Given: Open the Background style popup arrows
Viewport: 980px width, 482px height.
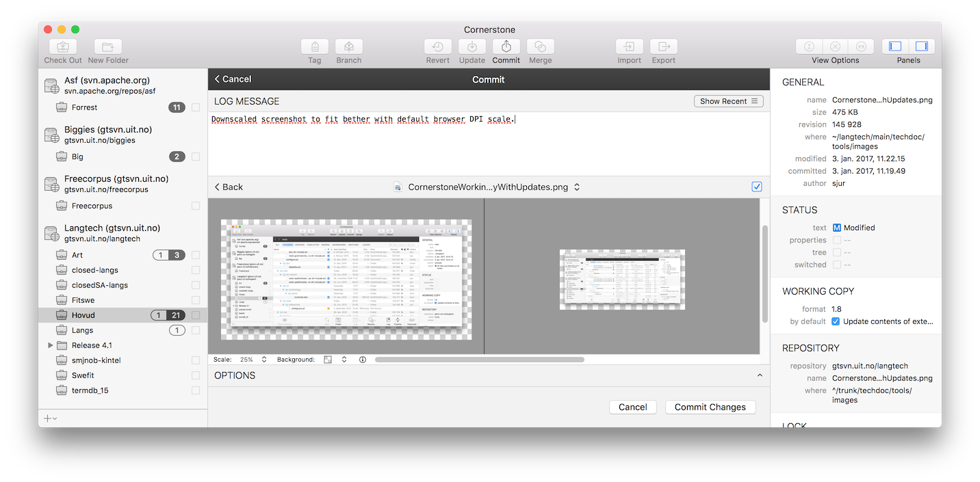Looking at the screenshot, I should coord(344,359).
